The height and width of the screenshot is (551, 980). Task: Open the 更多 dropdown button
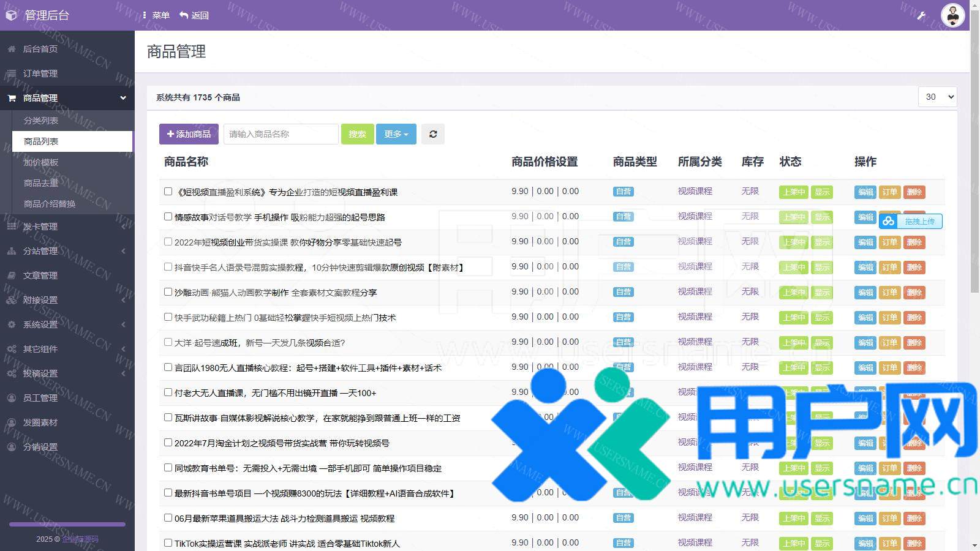click(396, 134)
